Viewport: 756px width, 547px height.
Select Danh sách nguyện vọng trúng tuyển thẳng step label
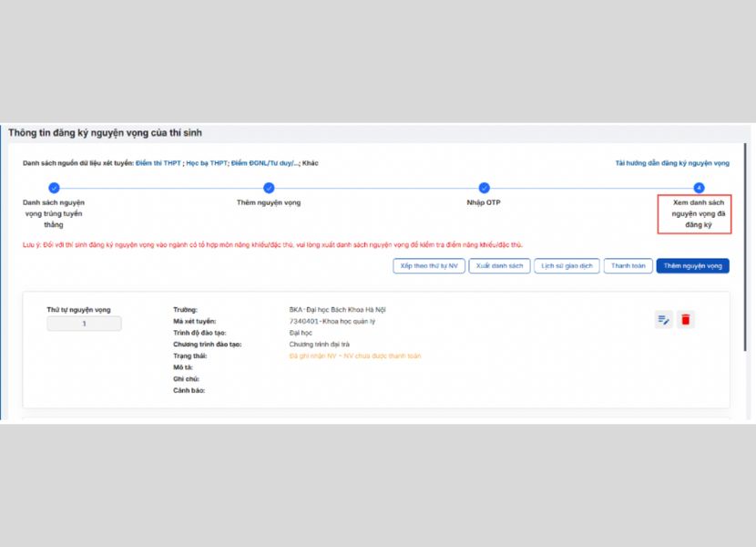click(54, 212)
